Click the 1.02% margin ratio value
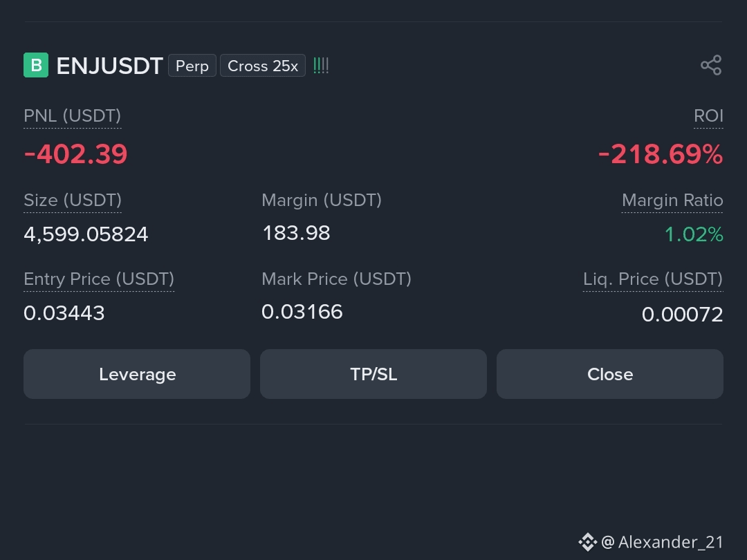747x560 pixels. pos(694,234)
